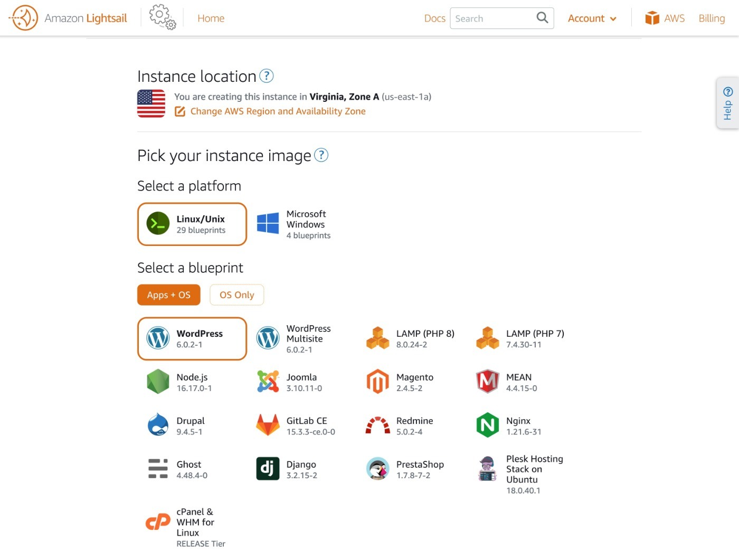Click the AWS cube icon

(x=652, y=18)
